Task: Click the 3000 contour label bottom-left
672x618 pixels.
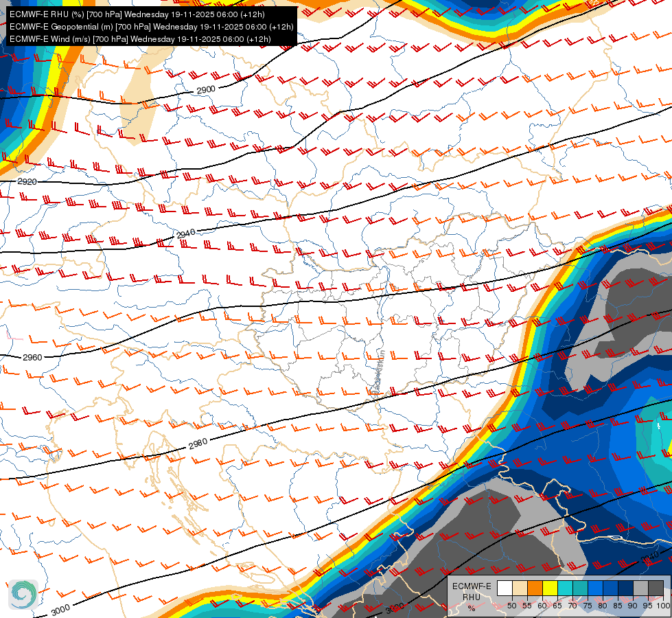Action: [x=60, y=610]
